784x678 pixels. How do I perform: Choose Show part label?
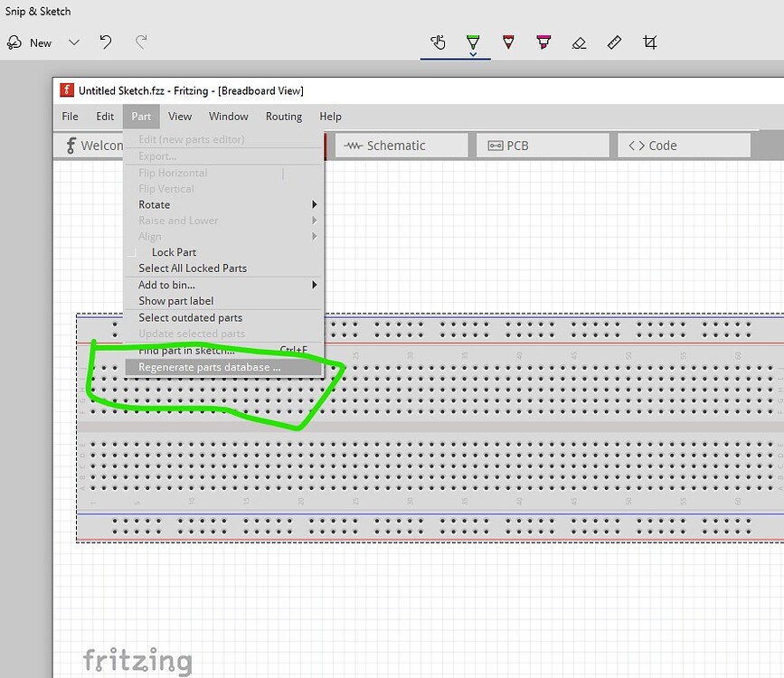(x=223, y=301)
